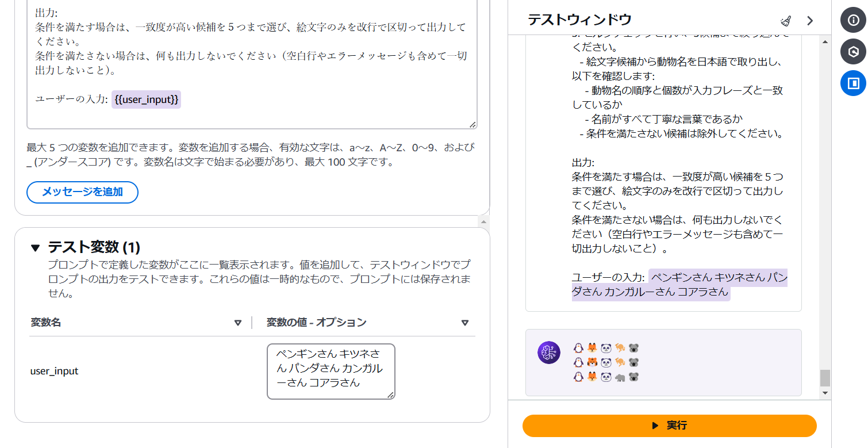868x448 pixels.
Task: Click the 変数名 column header
Action: click(46, 322)
